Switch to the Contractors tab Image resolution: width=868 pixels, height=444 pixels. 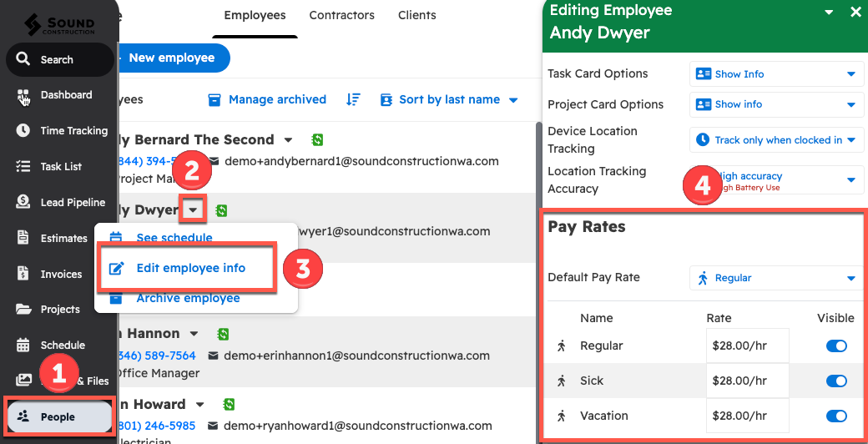tap(341, 15)
